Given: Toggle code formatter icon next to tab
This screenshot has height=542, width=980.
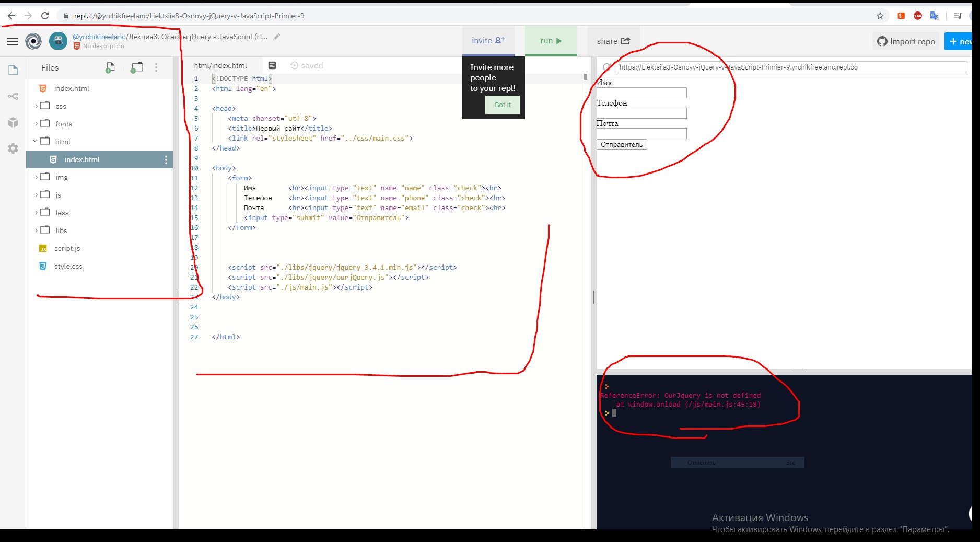Looking at the screenshot, I should point(272,65).
